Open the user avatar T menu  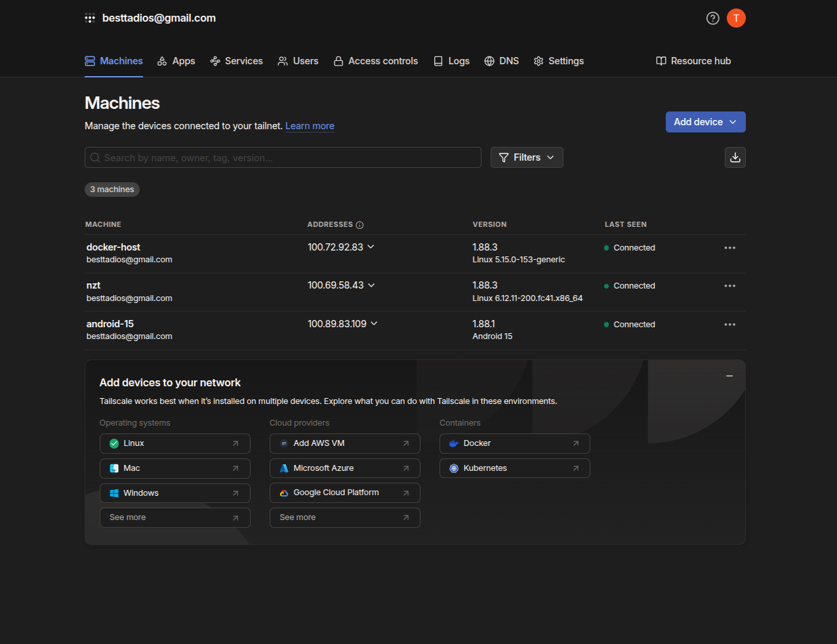click(736, 18)
